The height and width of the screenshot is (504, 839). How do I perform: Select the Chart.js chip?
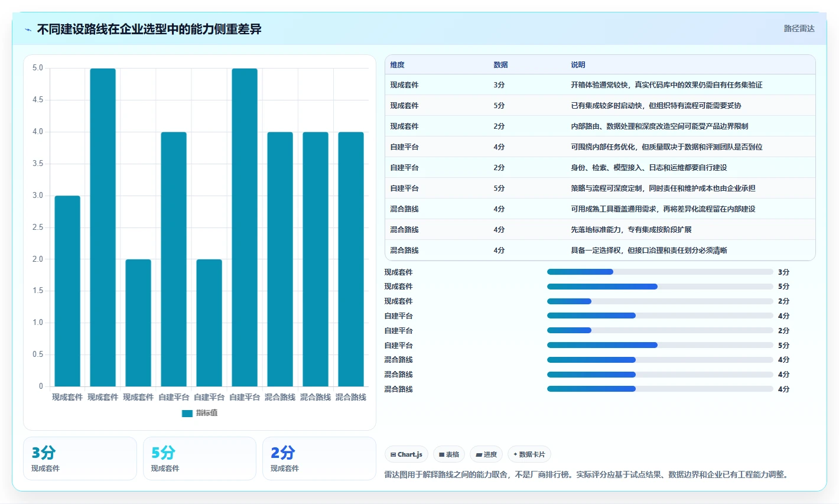(407, 454)
